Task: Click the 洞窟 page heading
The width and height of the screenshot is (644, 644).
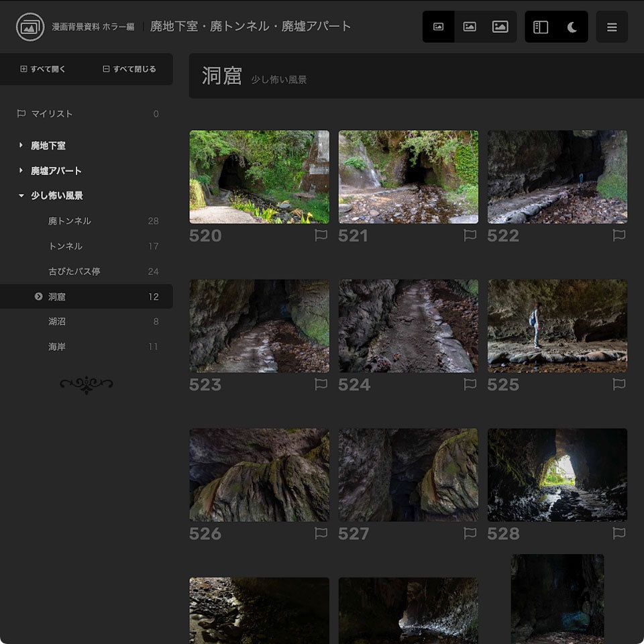Action: point(222,76)
